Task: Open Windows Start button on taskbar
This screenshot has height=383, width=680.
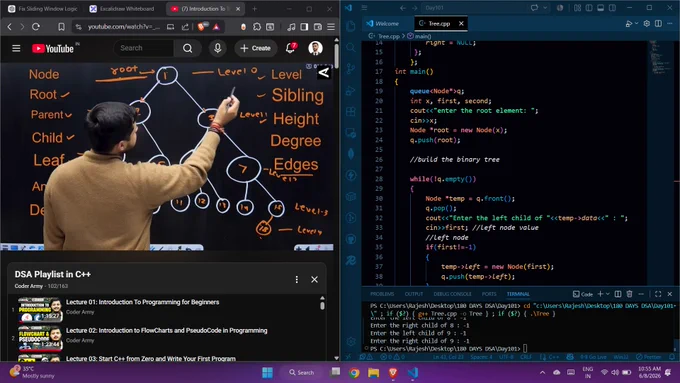Action: coord(268,373)
